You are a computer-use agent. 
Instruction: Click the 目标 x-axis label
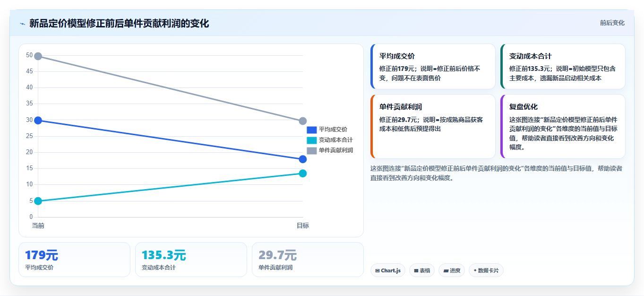coord(303,226)
